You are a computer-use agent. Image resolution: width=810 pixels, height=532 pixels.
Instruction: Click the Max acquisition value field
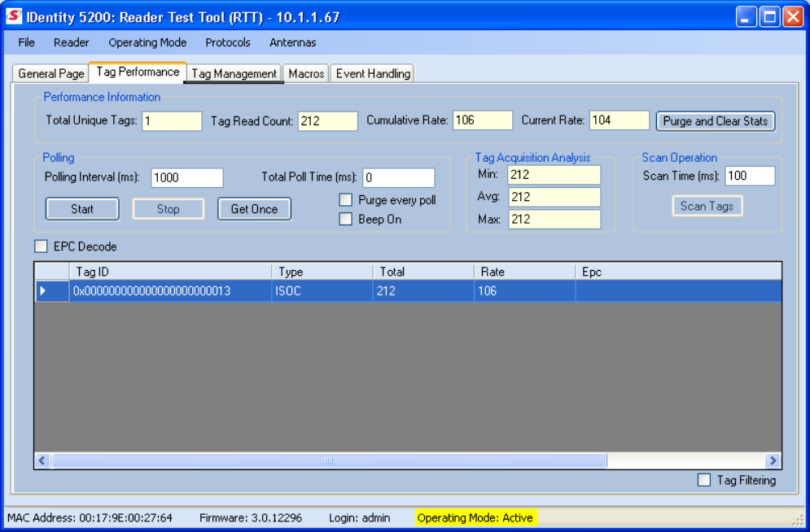coord(554,219)
